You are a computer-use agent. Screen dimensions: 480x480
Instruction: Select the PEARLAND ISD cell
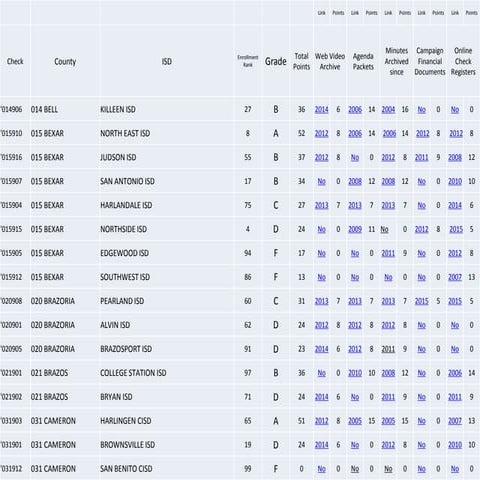pos(122,301)
